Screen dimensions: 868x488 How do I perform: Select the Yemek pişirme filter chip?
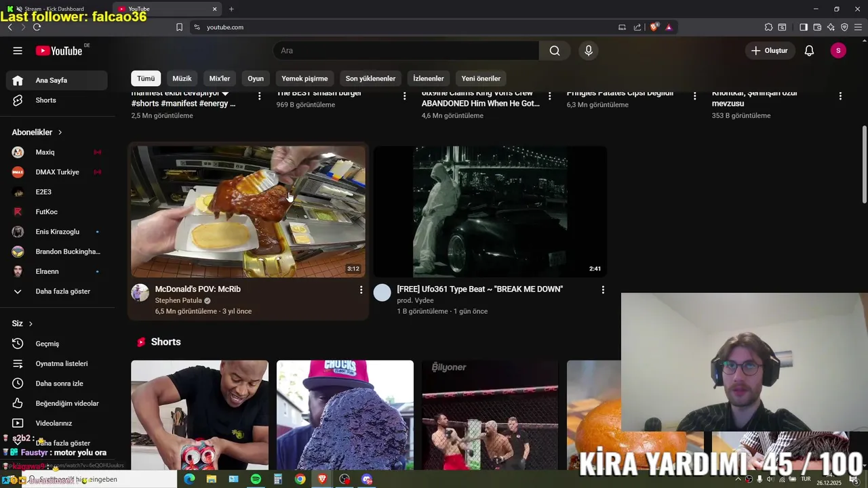304,79
